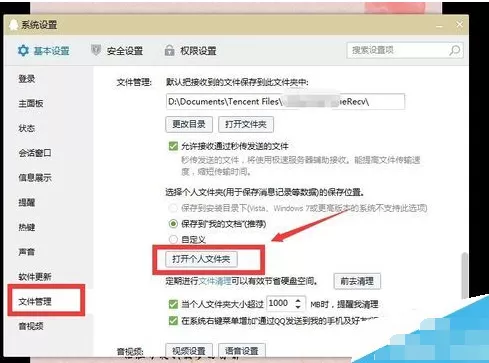The height and width of the screenshot is (363, 489).
Task: Select 文件管理 in the sidebar
Action: (x=35, y=302)
